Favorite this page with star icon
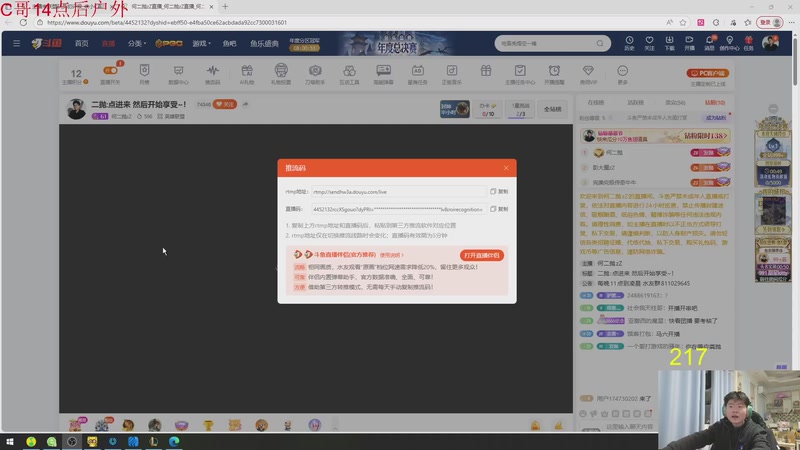 [x=683, y=22]
